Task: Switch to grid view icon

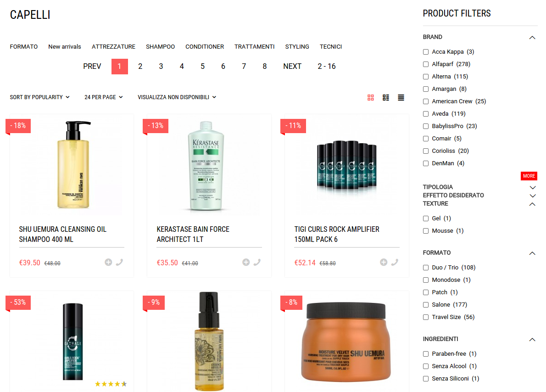Action: point(371,98)
